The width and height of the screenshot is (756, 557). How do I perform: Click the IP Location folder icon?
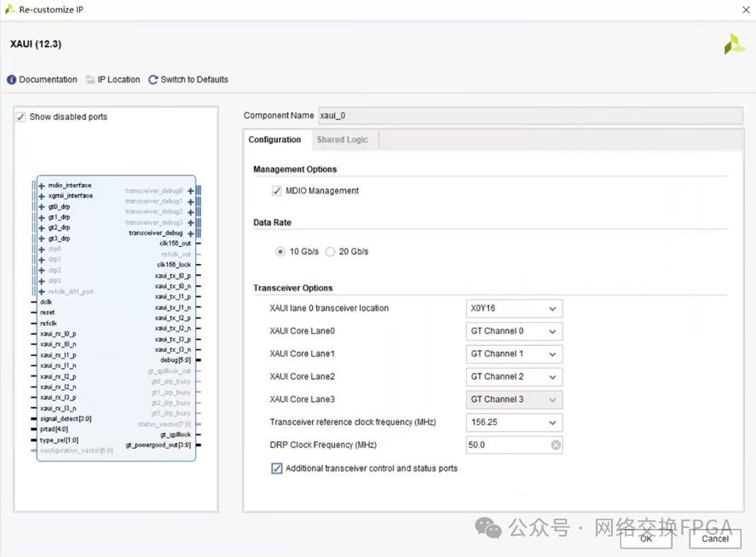(x=90, y=80)
